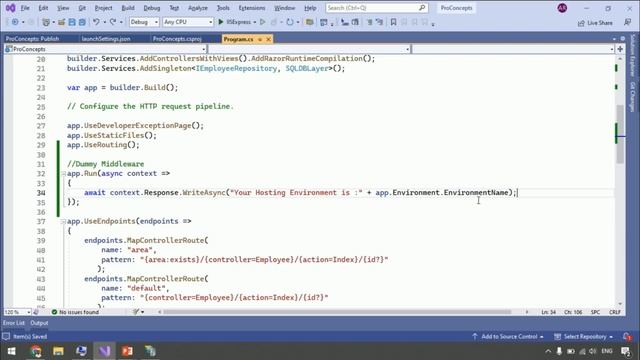Open the Error List tab
Screen dimensions: 640x360
pyautogui.click(x=14, y=323)
